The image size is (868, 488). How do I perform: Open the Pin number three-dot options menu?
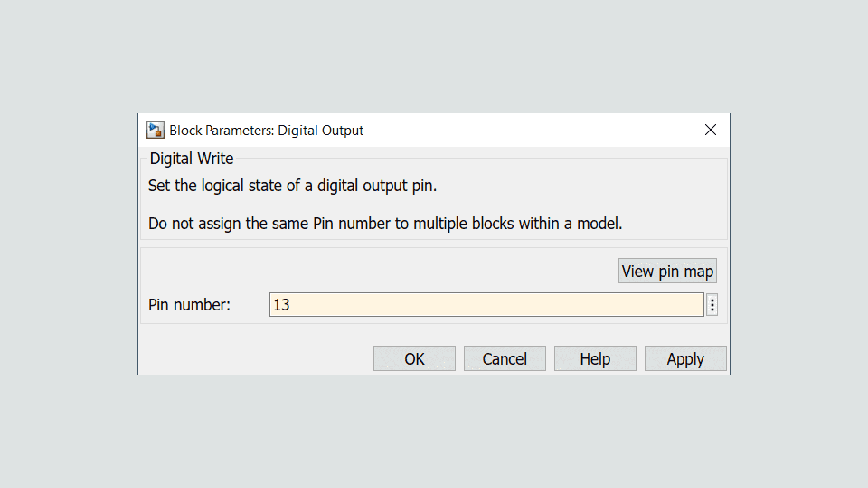(x=712, y=305)
